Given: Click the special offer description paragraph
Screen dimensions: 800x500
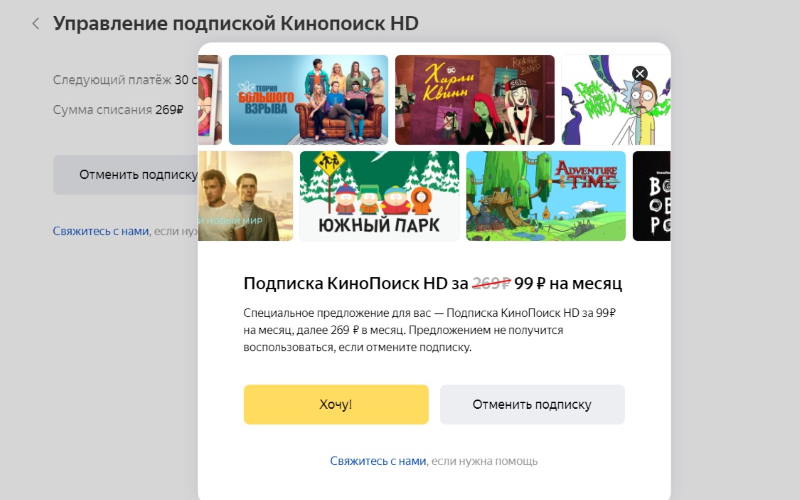Looking at the screenshot, I should point(430,330).
